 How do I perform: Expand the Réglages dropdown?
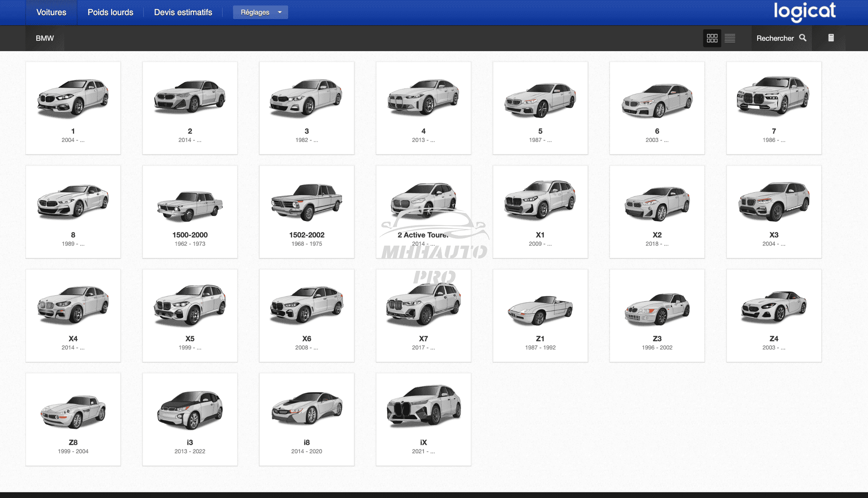point(260,12)
